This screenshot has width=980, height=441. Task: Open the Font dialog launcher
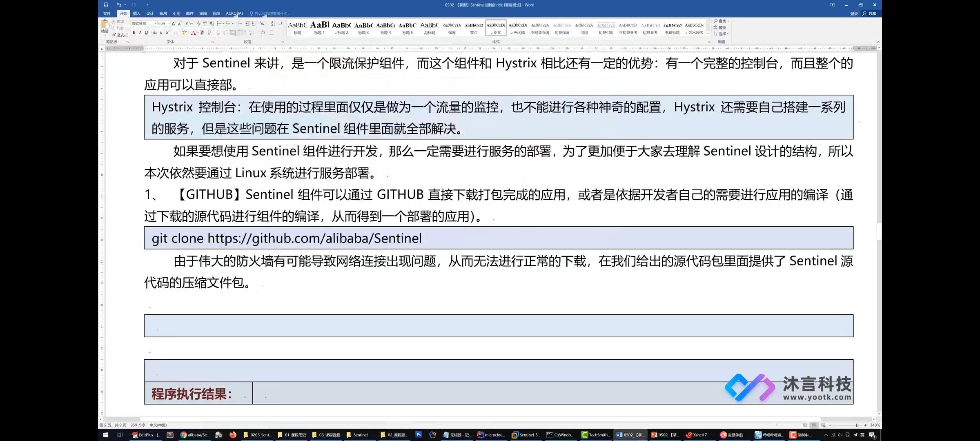pyautogui.click(x=212, y=42)
